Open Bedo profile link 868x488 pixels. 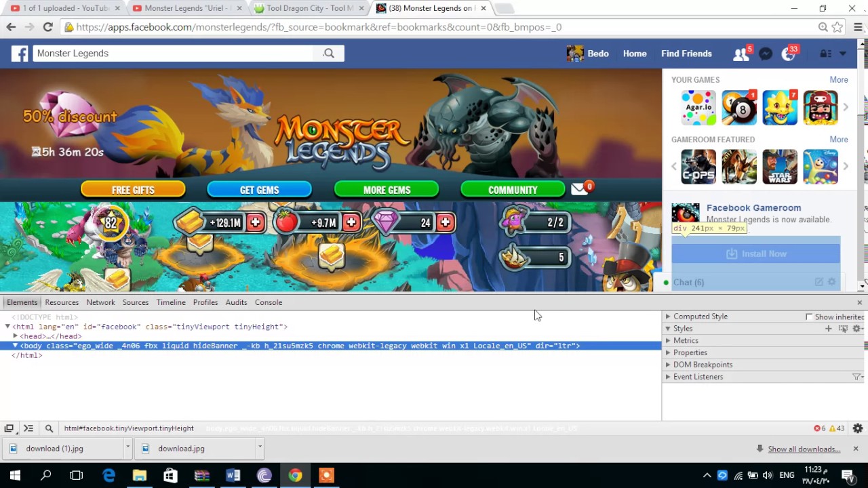pos(588,54)
